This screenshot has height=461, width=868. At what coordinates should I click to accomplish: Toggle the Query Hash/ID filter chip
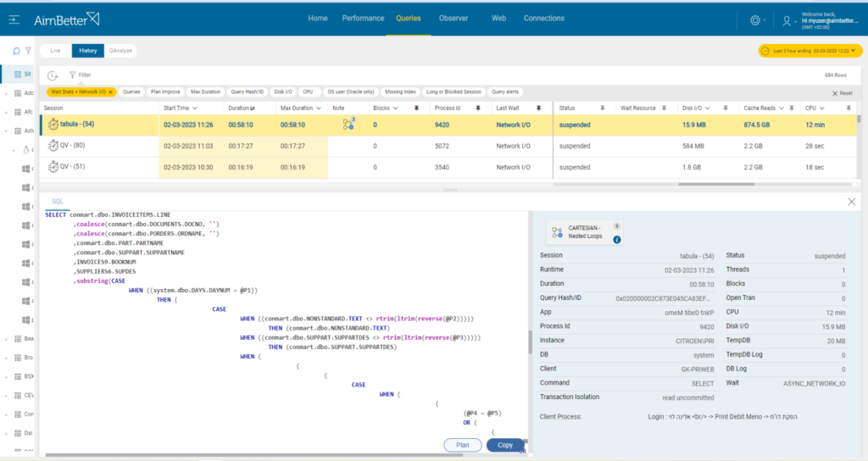point(247,92)
